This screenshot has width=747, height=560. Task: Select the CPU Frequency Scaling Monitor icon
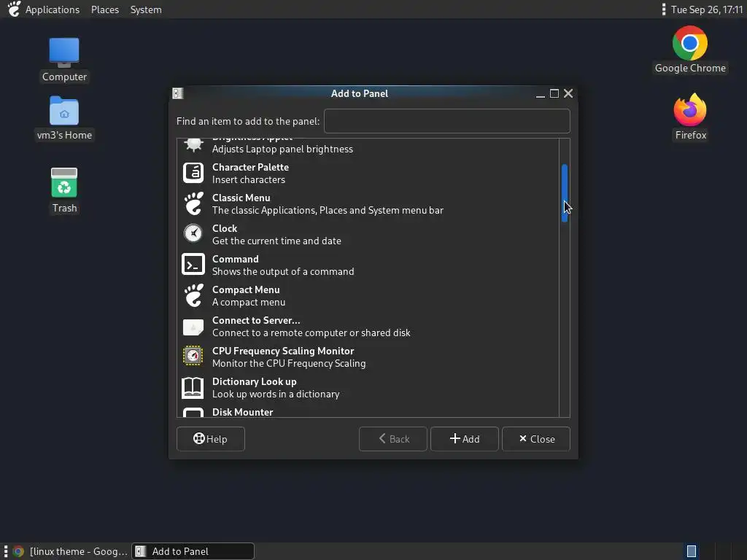pyautogui.click(x=193, y=356)
